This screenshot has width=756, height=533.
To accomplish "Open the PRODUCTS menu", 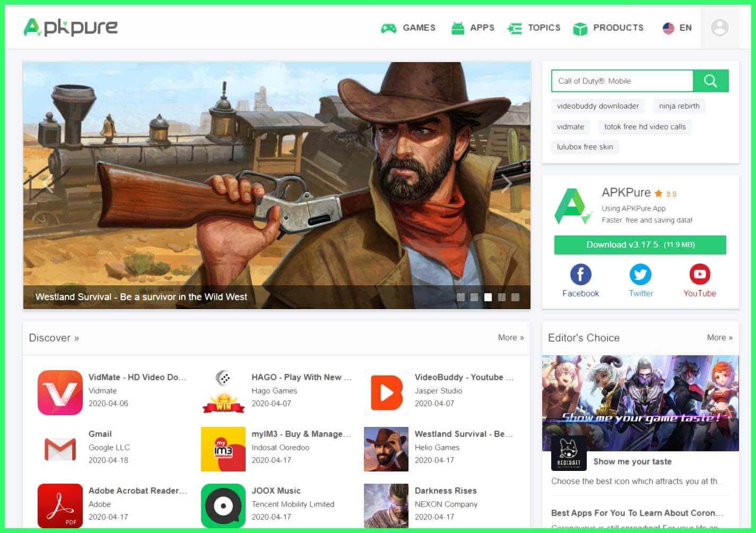I will pos(618,28).
